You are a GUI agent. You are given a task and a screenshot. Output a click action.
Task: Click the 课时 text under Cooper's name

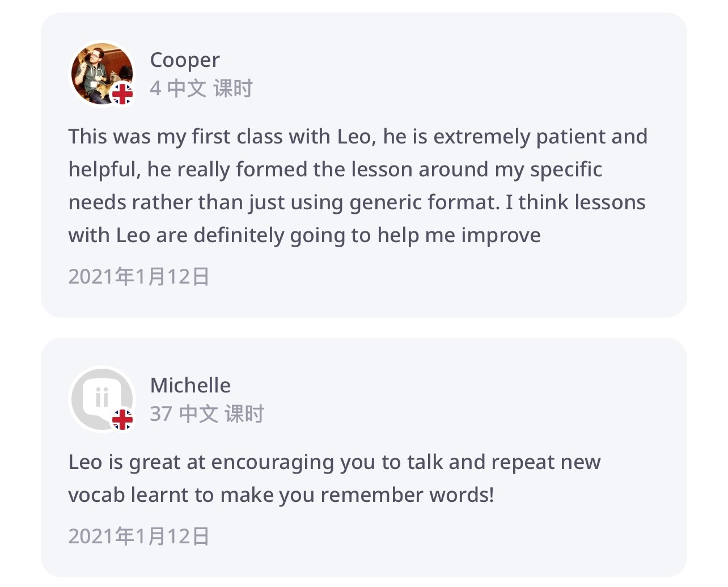[x=233, y=88]
